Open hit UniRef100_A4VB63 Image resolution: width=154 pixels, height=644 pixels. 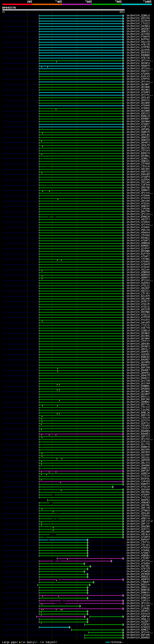138,26
